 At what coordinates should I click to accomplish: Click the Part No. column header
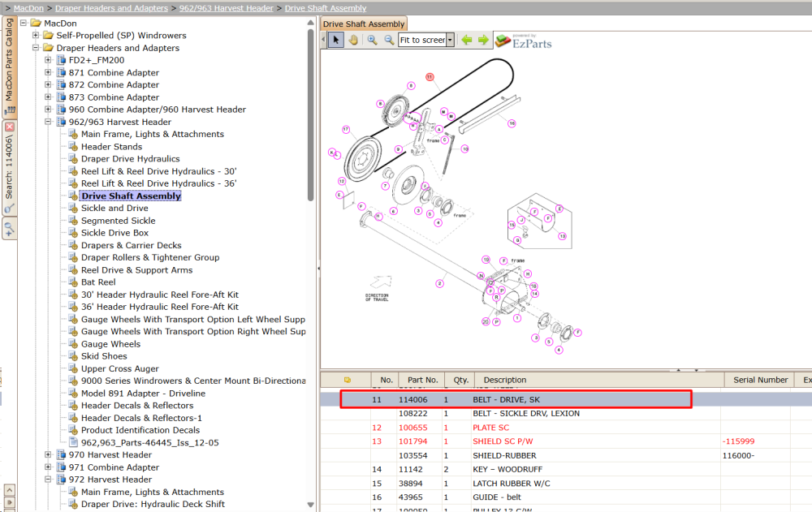pyautogui.click(x=422, y=380)
